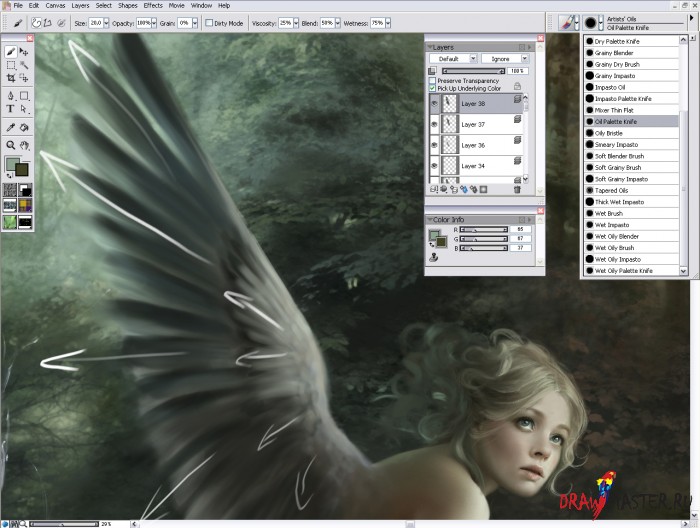Collapse the Layers panel triangle
700x528 pixels.
pos(430,47)
